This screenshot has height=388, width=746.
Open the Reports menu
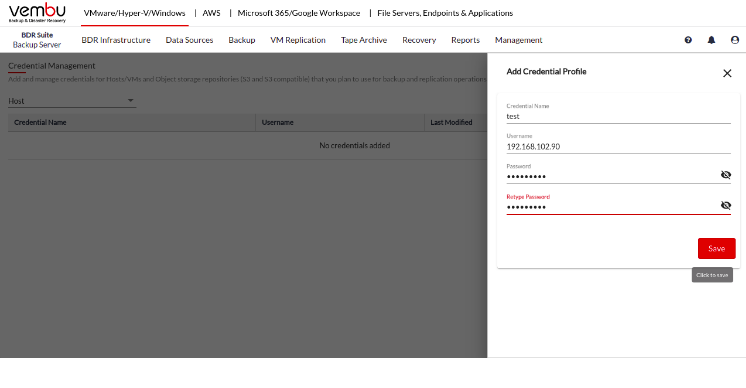[465, 40]
